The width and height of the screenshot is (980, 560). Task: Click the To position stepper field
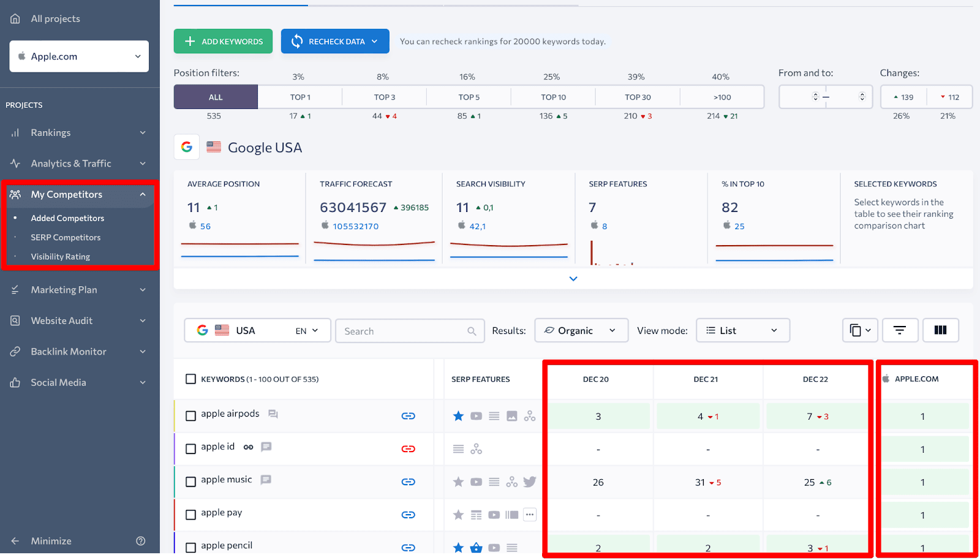coord(850,97)
